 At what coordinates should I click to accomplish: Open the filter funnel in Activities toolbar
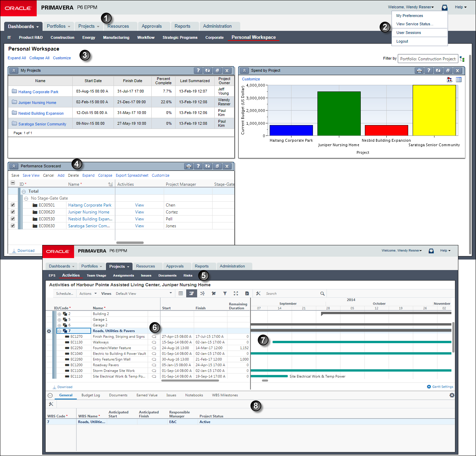tap(225, 293)
